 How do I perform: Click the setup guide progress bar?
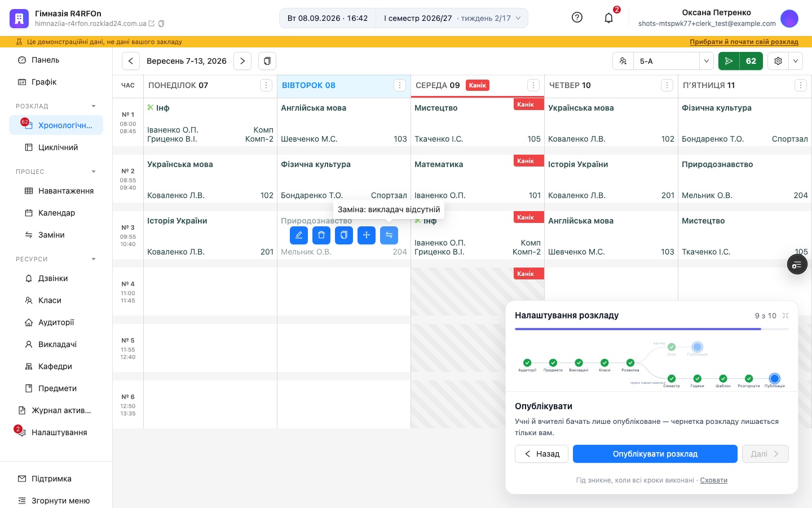(x=651, y=329)
